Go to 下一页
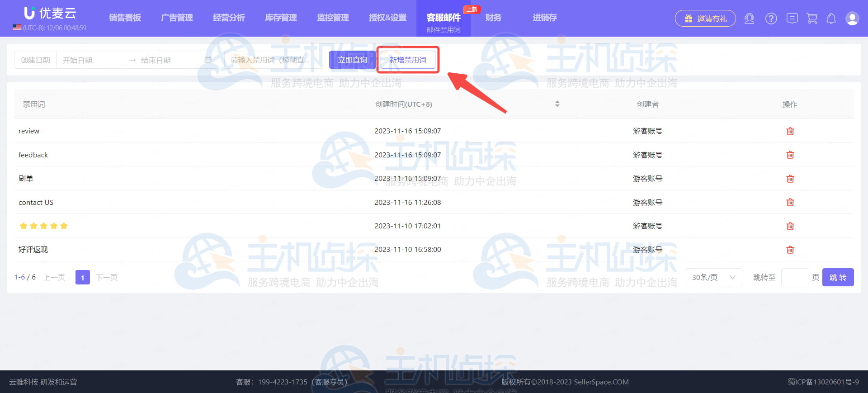The height and width of the screenshot is (393, 868). [x=107, y=277]
